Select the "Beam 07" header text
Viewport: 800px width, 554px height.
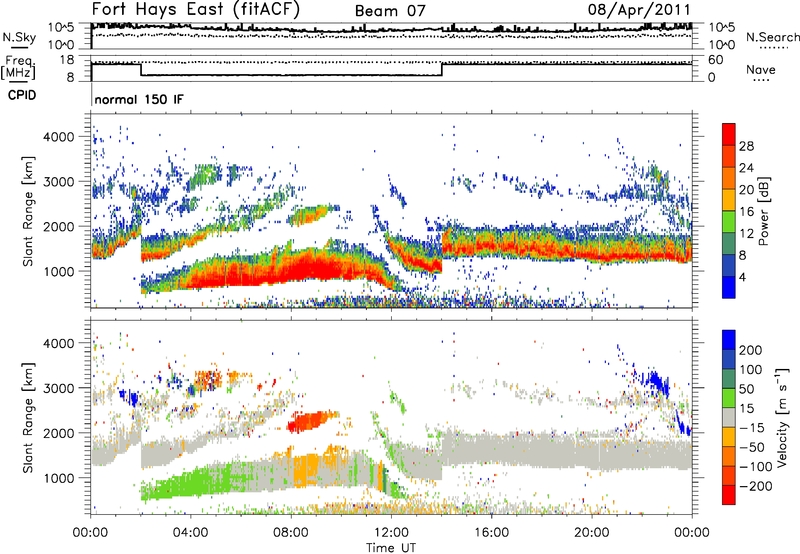pyautogui.click(x=390, y=11)
